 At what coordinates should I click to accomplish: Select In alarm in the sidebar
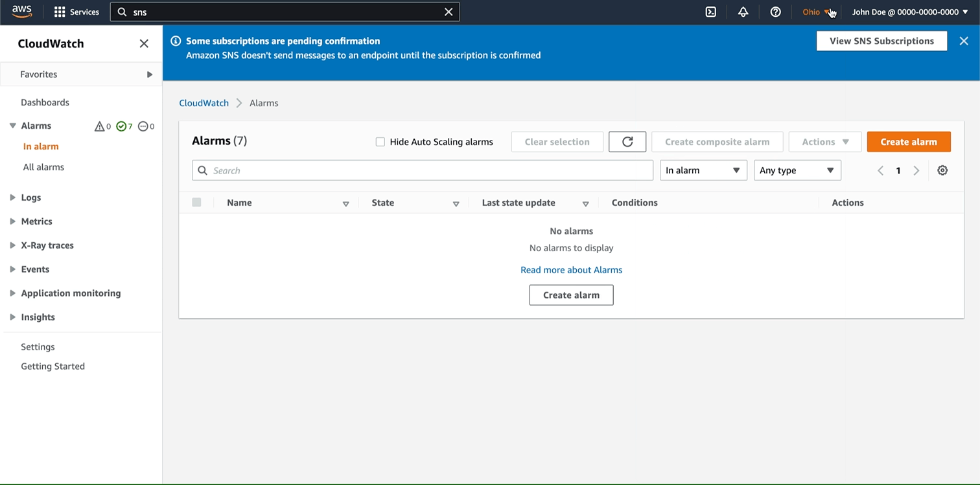pyautogui.click(x=41, y=146)
